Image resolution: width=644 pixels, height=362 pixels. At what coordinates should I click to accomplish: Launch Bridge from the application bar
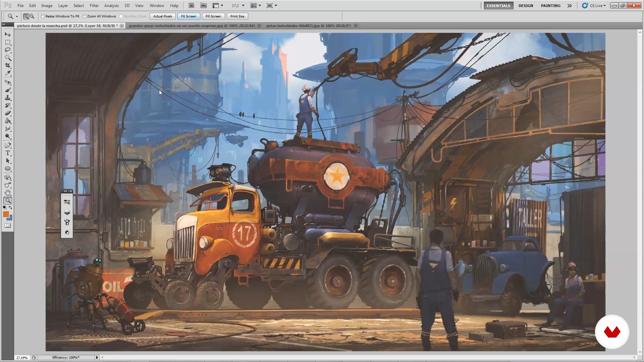tap(191, 6)
